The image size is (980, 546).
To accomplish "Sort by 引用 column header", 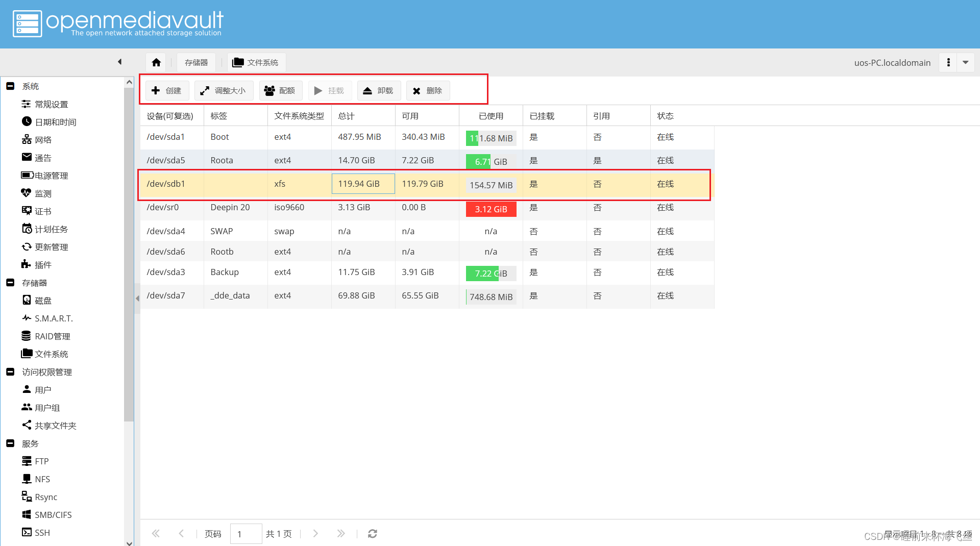I will pos(619,116).
